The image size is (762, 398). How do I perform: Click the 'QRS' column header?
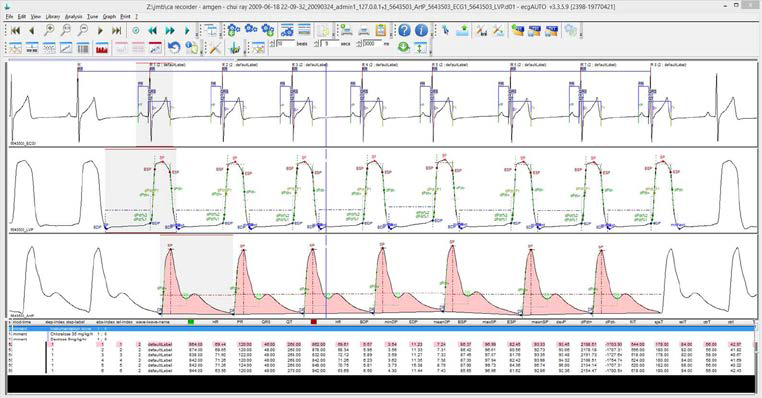[266, 322]
